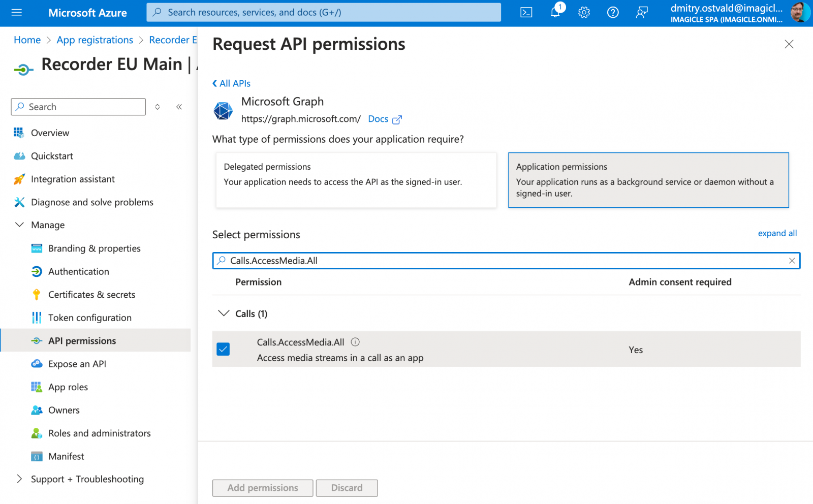The image size is (813, 504).
Task: Collapse the Manage section in the sidebar
Action: pyautogui.click(x=20, y=225)
